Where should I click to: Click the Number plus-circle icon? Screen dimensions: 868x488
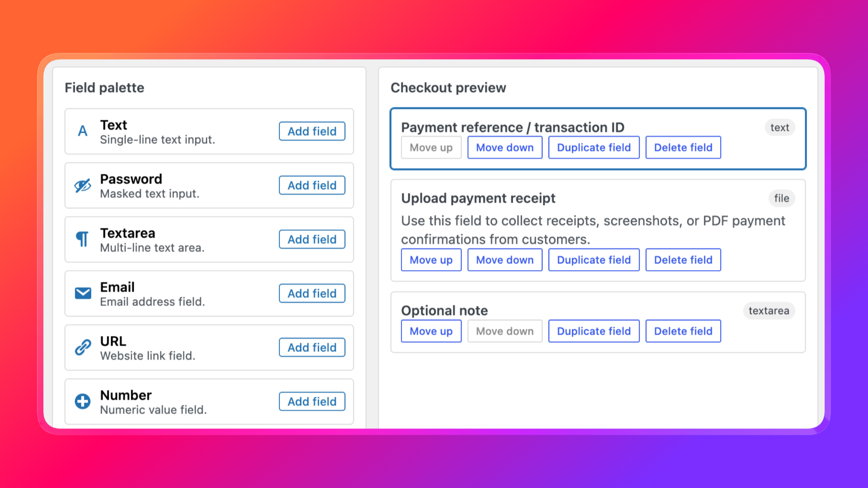coord(83,401)
